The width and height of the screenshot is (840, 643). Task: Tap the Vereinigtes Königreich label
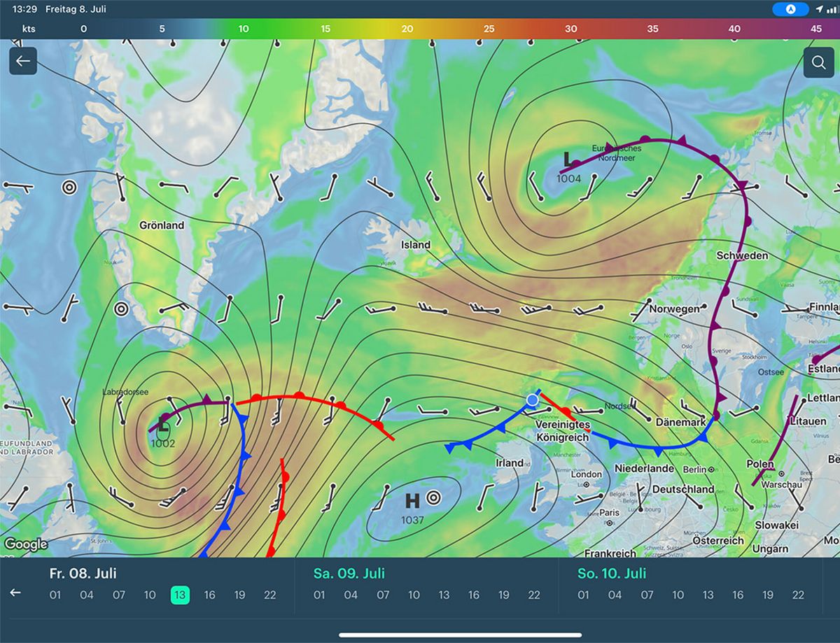pos(563,431)
